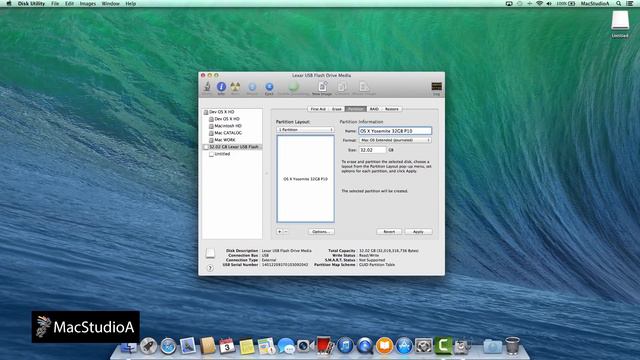The height and width of the screenshot is (360, 640).
Task: Open Messages speech bubbles in the dock
Action: [x=286, y=346]
